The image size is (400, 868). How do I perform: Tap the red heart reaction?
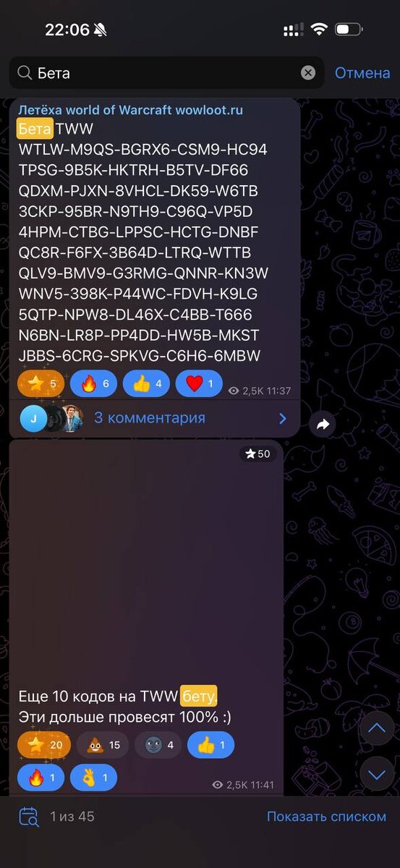pyautogui.click(x=200, y=383)
